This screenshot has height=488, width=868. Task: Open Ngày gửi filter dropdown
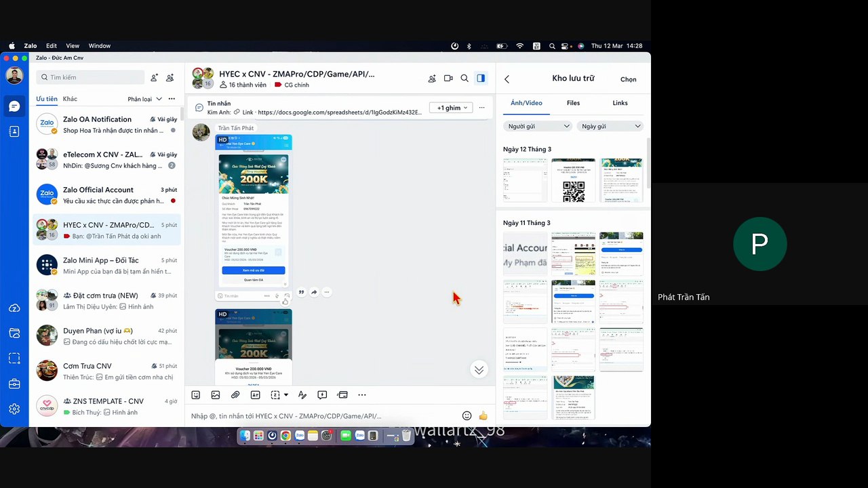click(x=610, y=126)
